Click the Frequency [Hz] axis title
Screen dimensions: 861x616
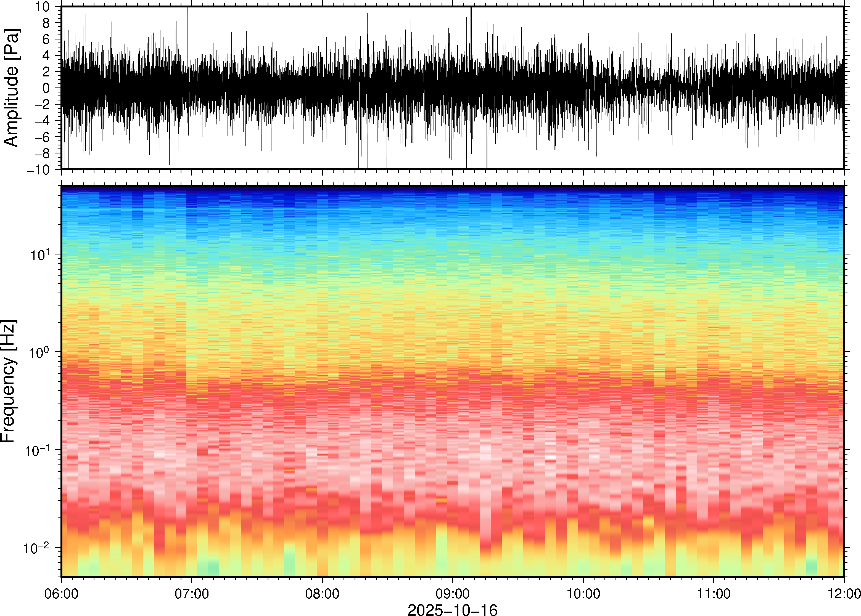[8, 381]
